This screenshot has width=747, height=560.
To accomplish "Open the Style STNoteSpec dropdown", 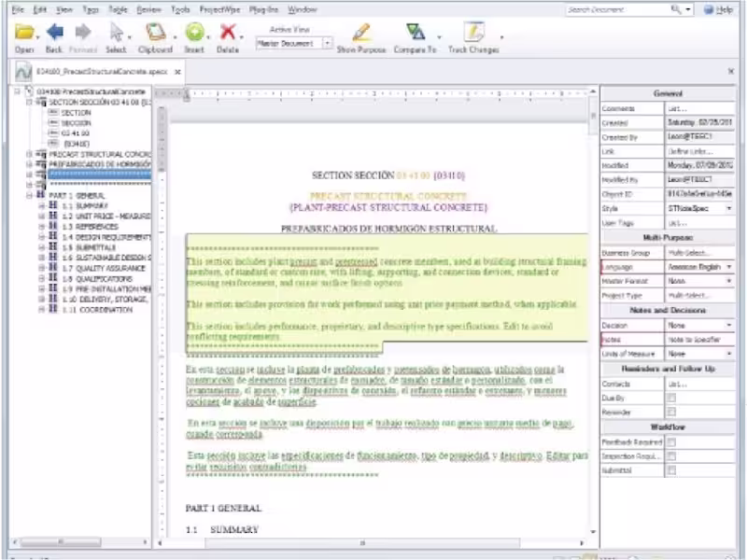I will tap(729, 208).
